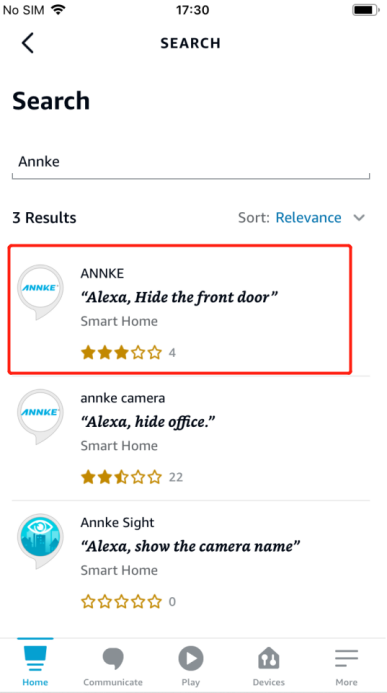The image size is (387, 693).
Task: Go back using the left chevron arrow
Action: pyautogui.click(x=27, y=43)
